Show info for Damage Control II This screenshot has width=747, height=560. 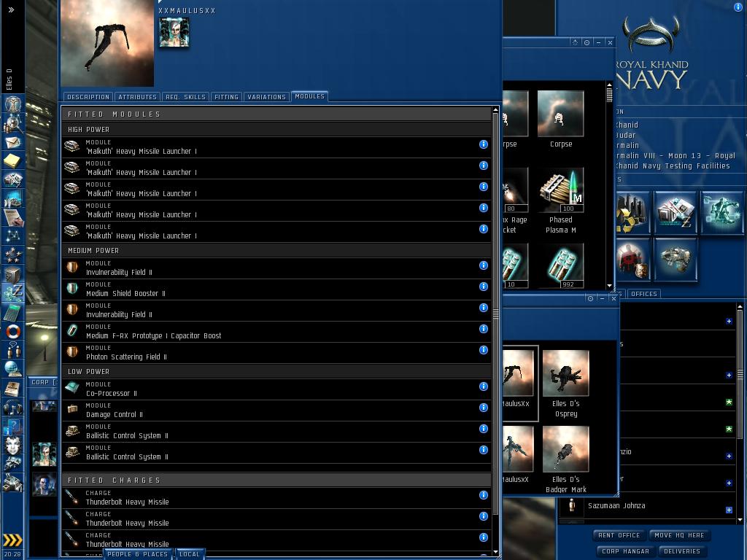(x=483, y=408)
